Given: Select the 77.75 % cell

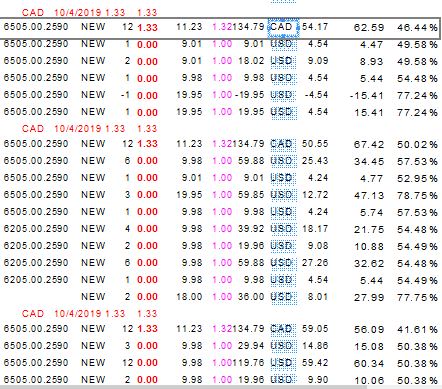Looking at the screenshot, I should [417, 297].
